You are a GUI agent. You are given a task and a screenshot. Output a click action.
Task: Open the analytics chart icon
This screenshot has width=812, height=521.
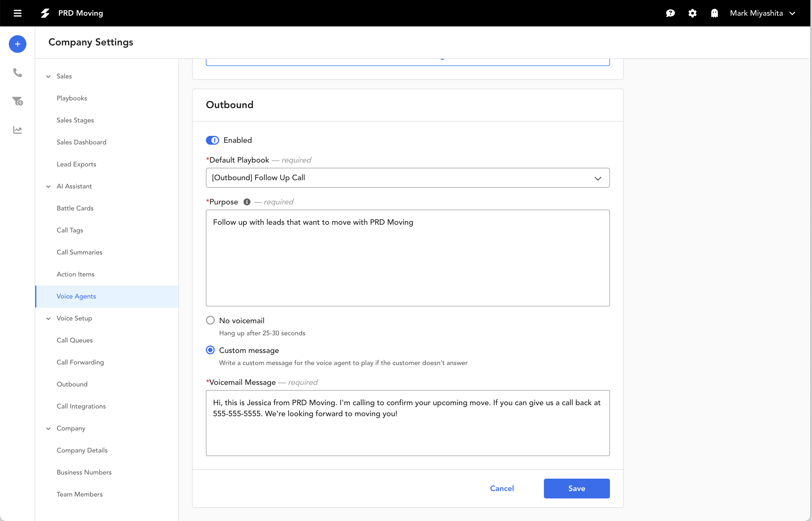click(x=17, y=130)
